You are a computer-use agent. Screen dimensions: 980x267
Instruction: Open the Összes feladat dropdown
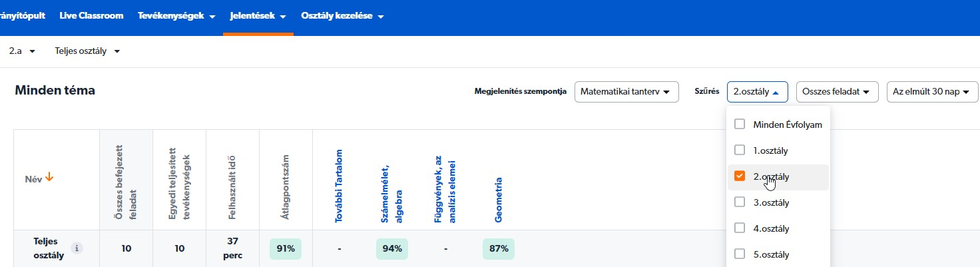click(837, 92)
